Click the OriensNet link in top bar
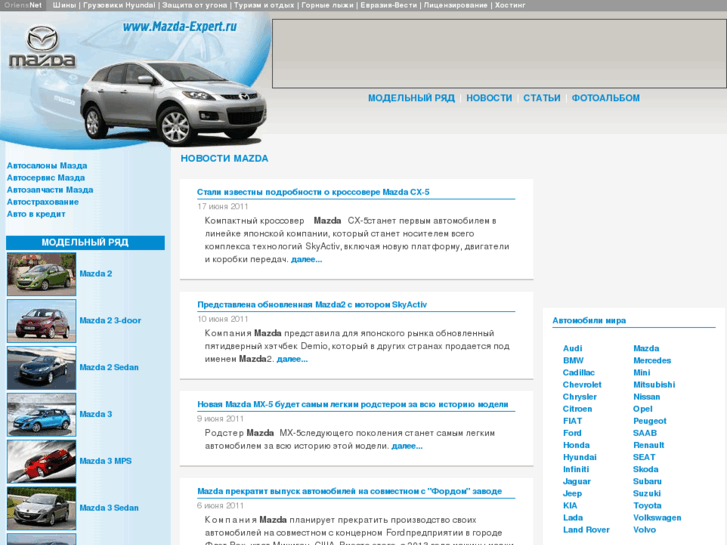 23,5
